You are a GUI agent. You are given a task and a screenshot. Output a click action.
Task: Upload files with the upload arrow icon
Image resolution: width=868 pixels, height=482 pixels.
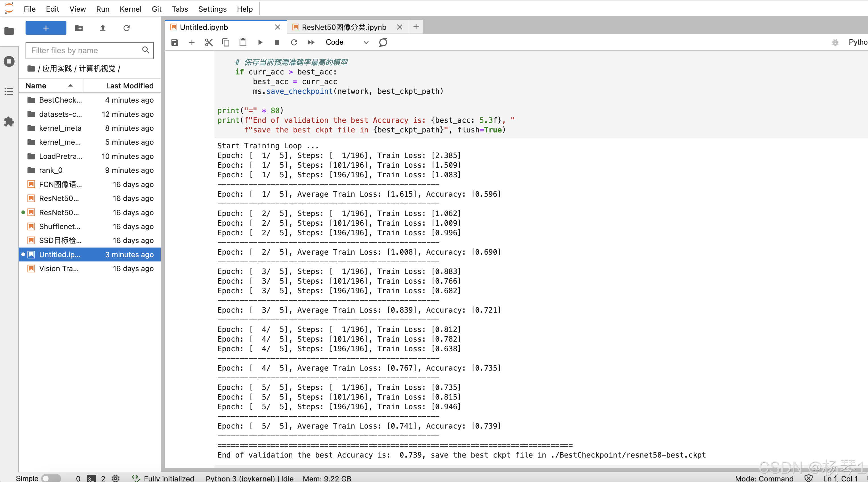coord(103,28)
